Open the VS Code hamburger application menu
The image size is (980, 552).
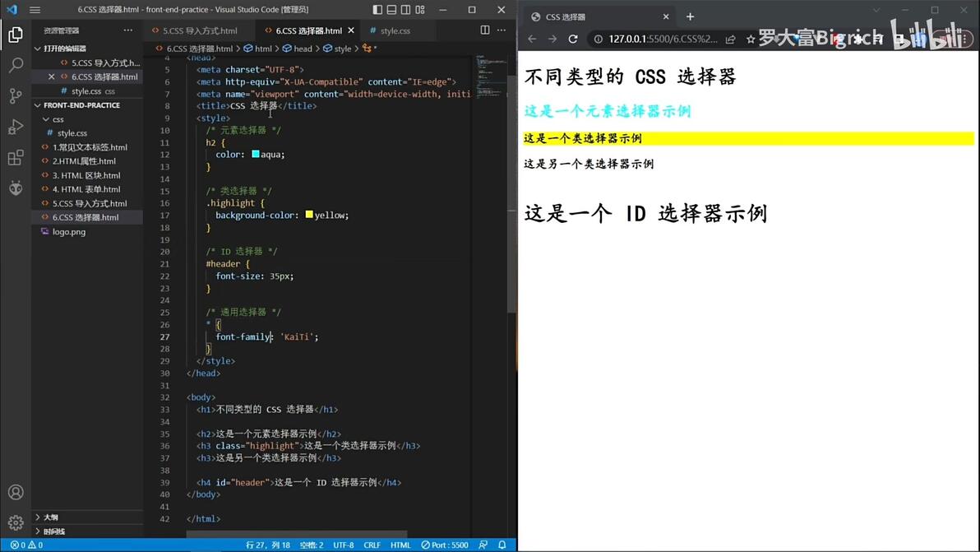coord(35,10)
